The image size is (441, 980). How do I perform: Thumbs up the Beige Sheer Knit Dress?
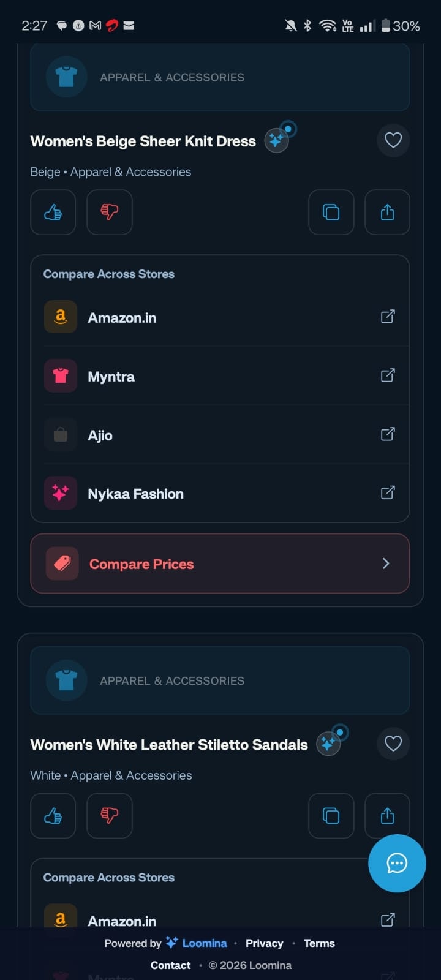tap(53, 213)
